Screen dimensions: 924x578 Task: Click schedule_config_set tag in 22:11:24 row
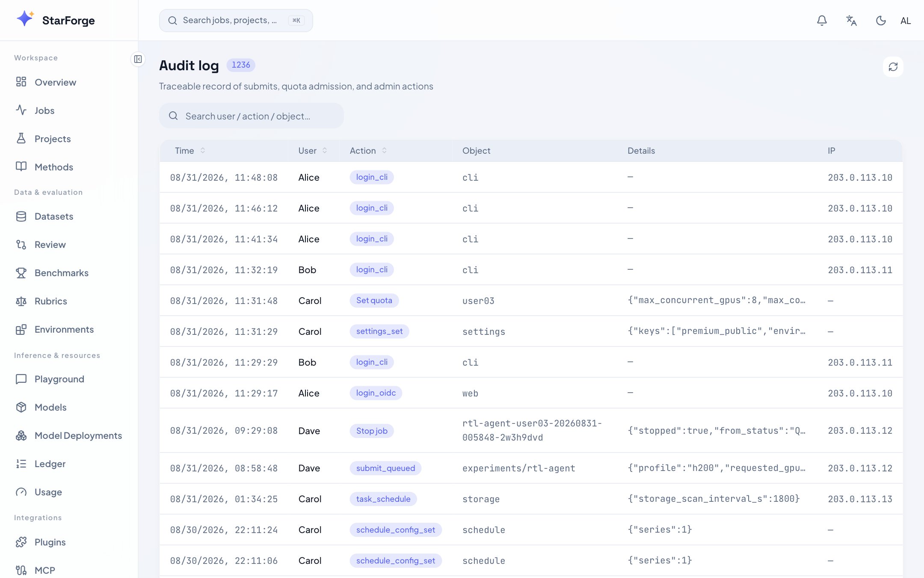point(396,530)
